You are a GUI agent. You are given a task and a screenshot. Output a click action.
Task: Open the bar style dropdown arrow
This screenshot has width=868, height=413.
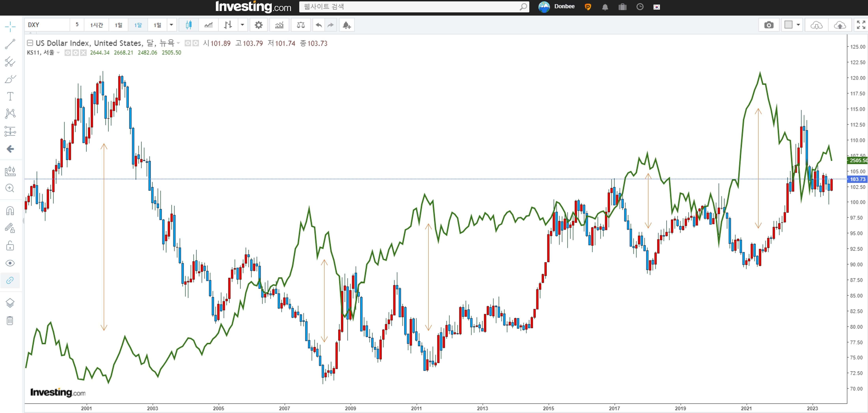click(242, 25)
